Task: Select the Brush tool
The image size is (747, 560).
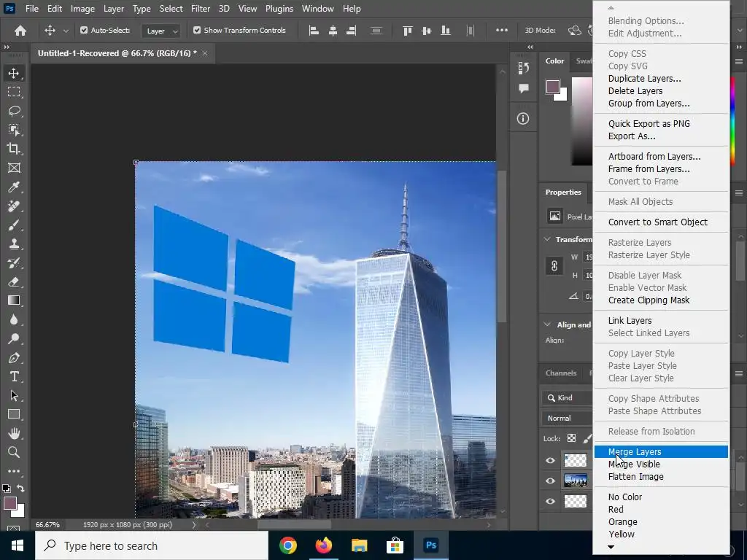Action: 14,225
